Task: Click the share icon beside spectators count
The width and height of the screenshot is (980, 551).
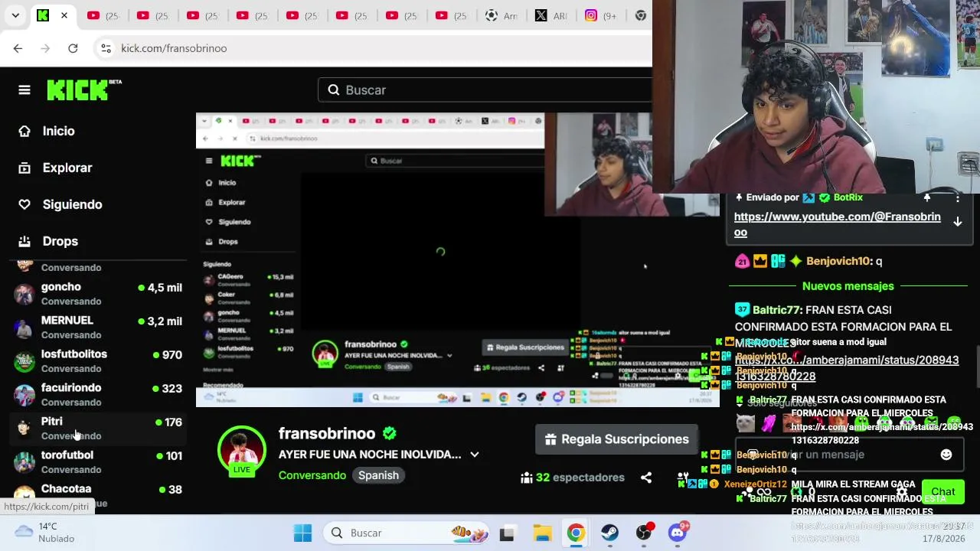Action: point(646,478)
